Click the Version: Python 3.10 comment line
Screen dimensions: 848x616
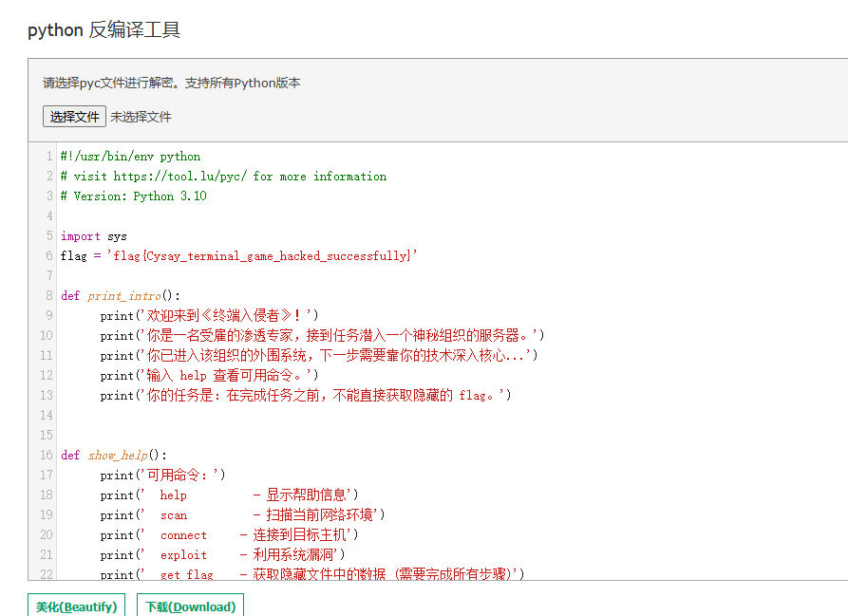(133, 196)
